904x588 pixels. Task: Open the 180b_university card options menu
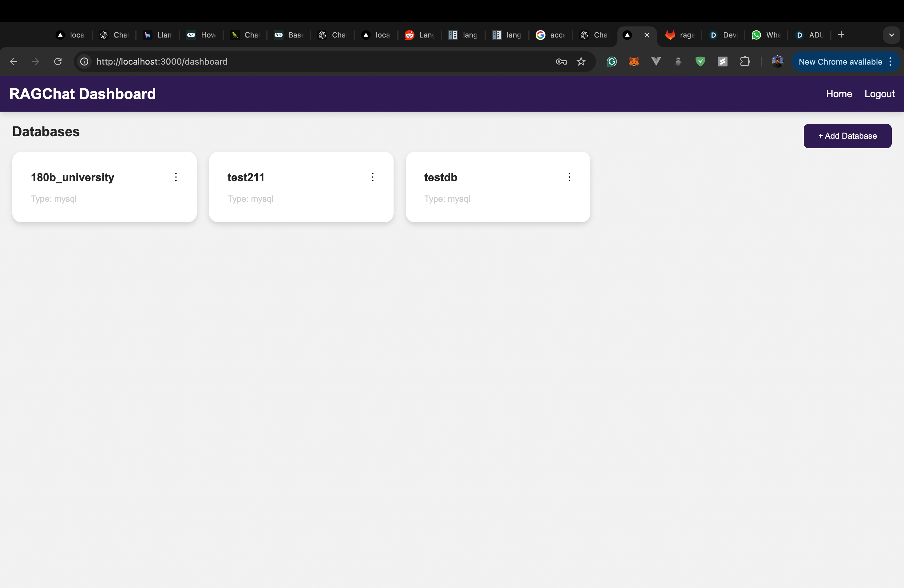pos(176,177)
